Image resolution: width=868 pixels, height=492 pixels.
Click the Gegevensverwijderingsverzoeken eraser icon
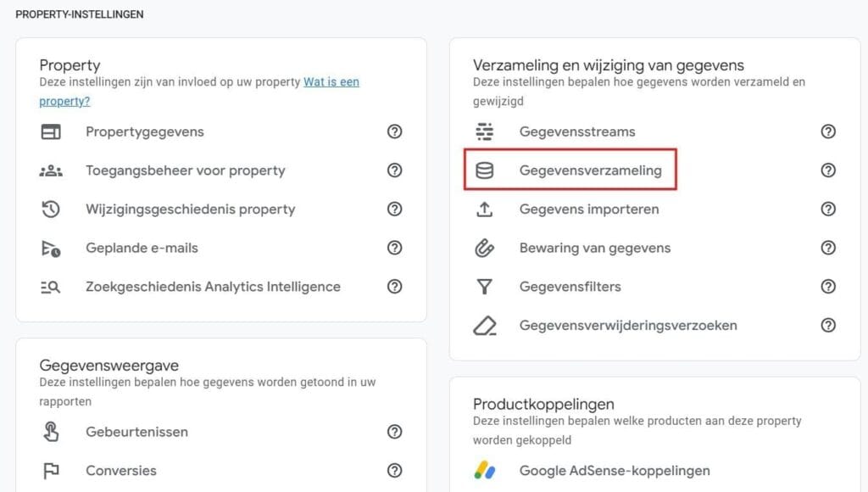point(484,325)
